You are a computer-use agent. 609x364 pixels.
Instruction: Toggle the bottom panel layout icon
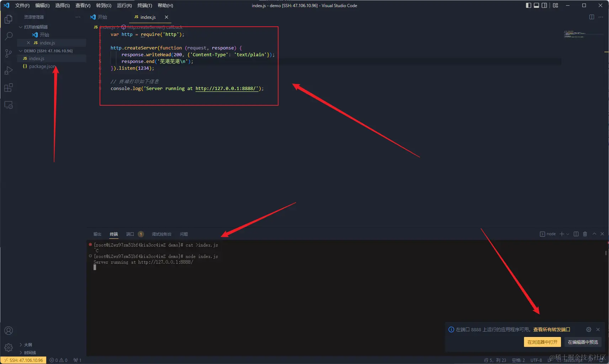pyautogui.click(x=536, y=5)
